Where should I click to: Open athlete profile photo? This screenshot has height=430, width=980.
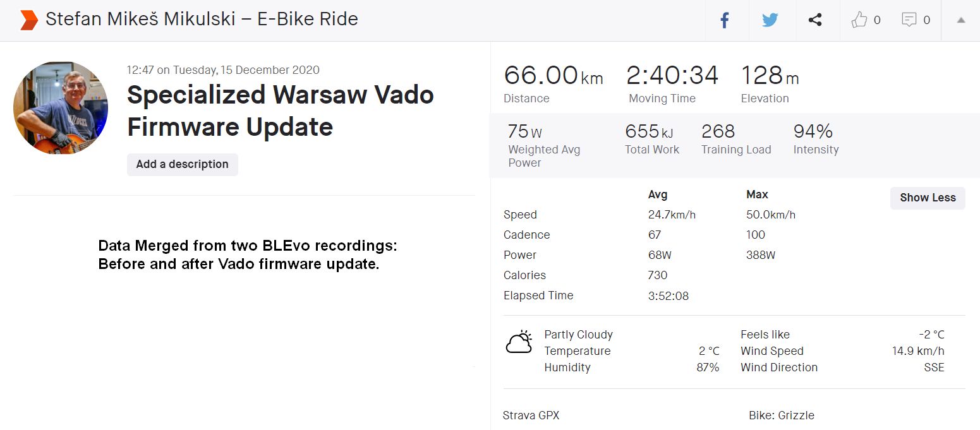61,108
